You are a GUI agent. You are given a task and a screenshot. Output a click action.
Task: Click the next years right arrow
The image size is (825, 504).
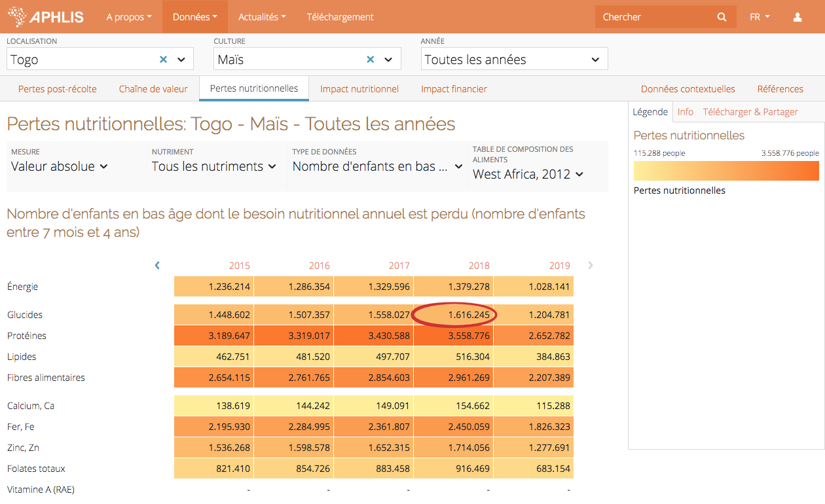click(591, 265)
